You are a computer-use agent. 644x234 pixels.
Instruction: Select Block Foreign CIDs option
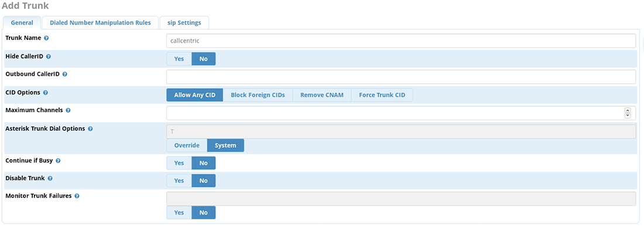pyautogui.click(x=258, y=95)
